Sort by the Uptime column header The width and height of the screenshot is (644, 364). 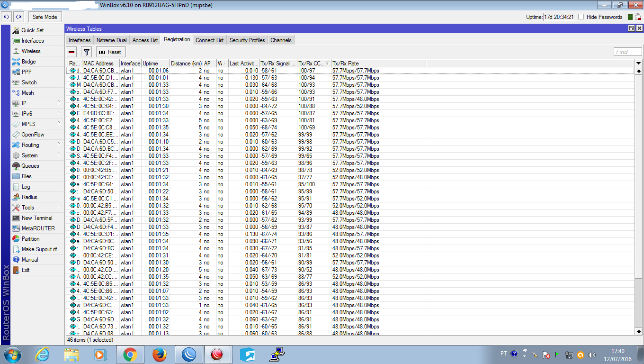[x=155, y=64]
